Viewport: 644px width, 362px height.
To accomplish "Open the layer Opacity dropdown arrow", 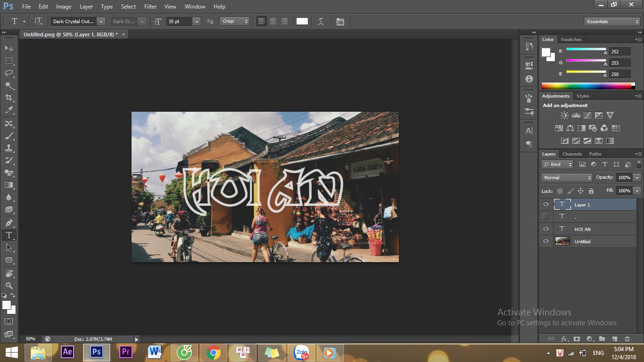I will click(637, 177).
